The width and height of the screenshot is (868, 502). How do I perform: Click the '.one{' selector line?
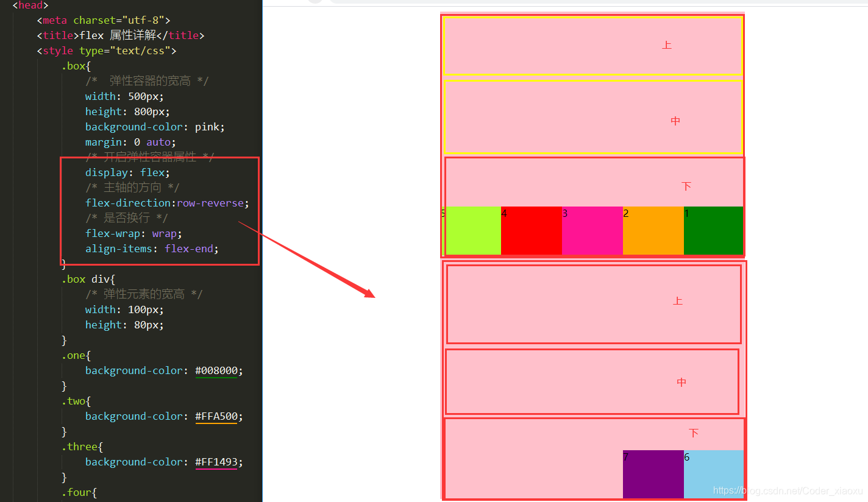76,355
